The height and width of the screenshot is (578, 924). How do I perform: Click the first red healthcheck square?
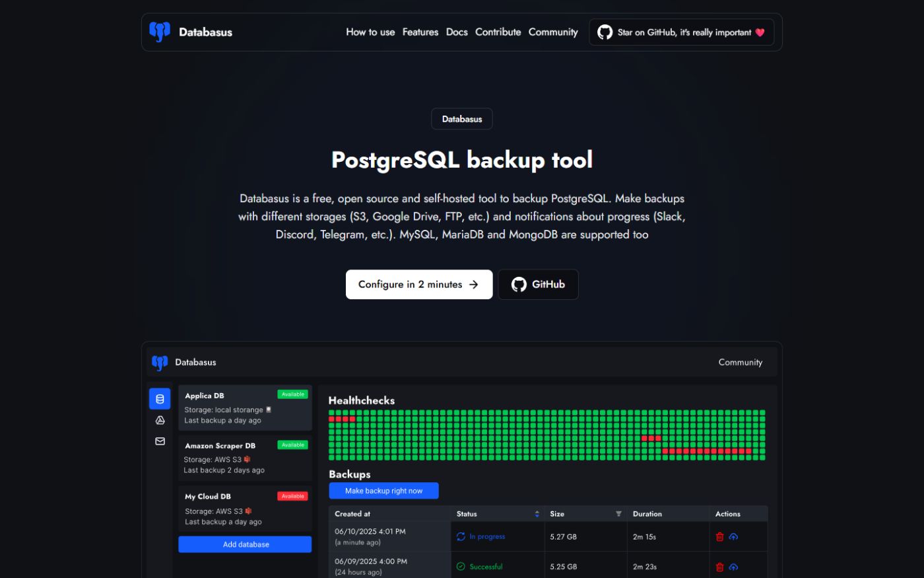click(x=332, y=419)
